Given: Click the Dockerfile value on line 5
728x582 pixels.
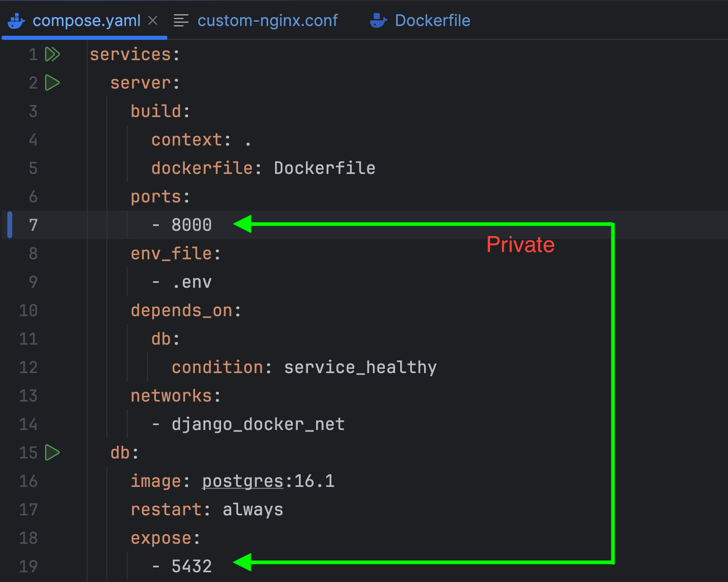Looking at the screenshot, I should tap(324, 168).
